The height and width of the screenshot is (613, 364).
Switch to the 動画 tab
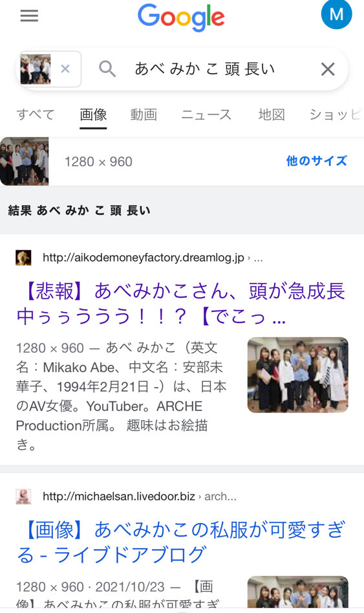pyautogui.click(x=144, y=115)
